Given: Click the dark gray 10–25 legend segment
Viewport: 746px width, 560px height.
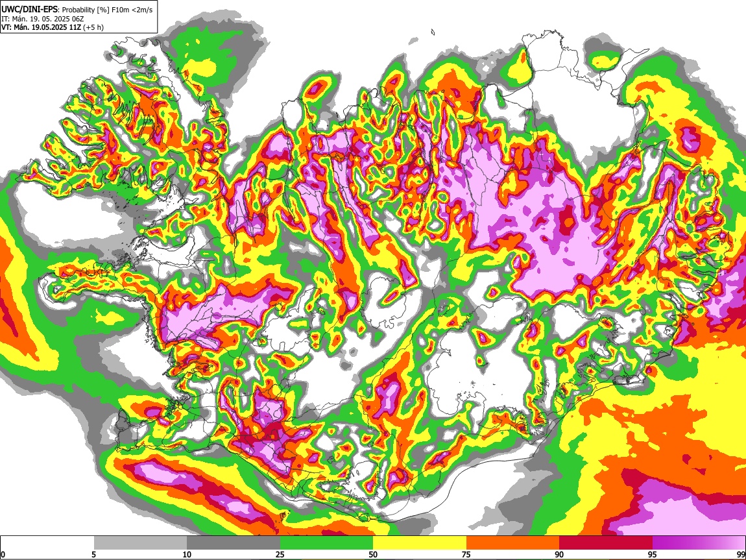Looking at the screenshot, I should (x=234, y=542).
